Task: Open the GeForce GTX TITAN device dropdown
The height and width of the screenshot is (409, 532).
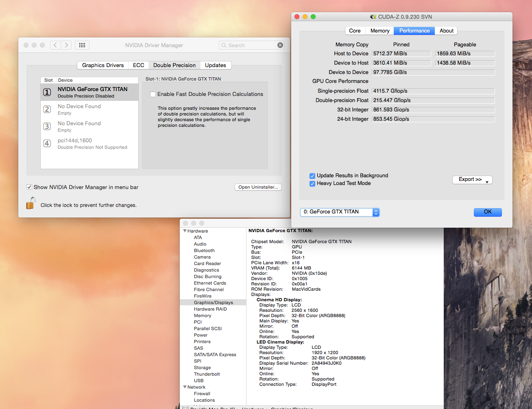Action: [340, 212]
